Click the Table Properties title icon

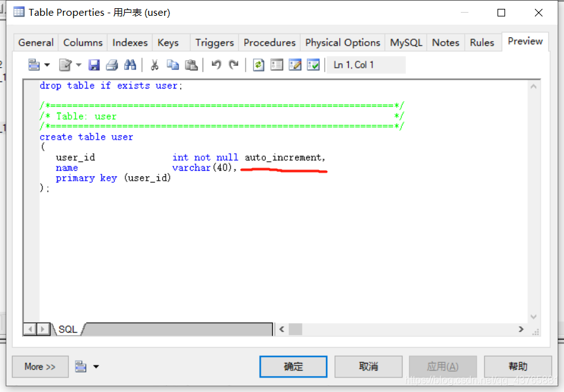19,12
